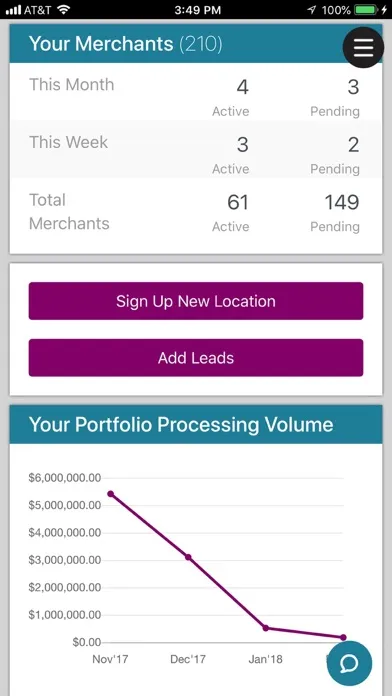Open Total Merchants 61 active
The image size is (392, 696).
tap(238, 202)
